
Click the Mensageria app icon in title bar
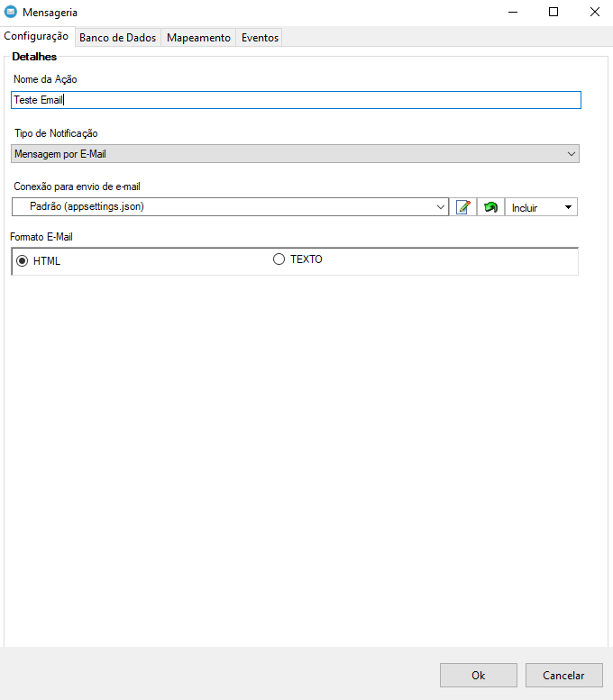tap(10, 12)
